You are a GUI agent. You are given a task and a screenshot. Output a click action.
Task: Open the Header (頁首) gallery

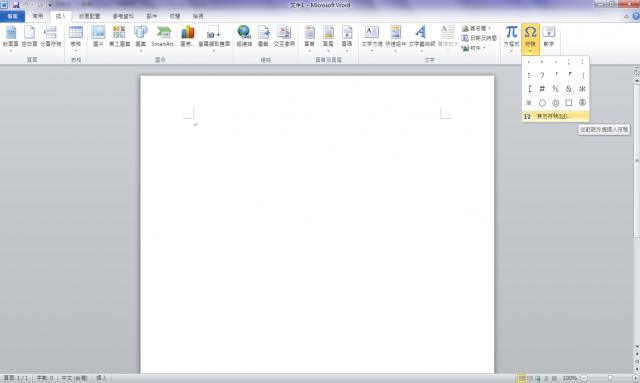click(309, 38)
